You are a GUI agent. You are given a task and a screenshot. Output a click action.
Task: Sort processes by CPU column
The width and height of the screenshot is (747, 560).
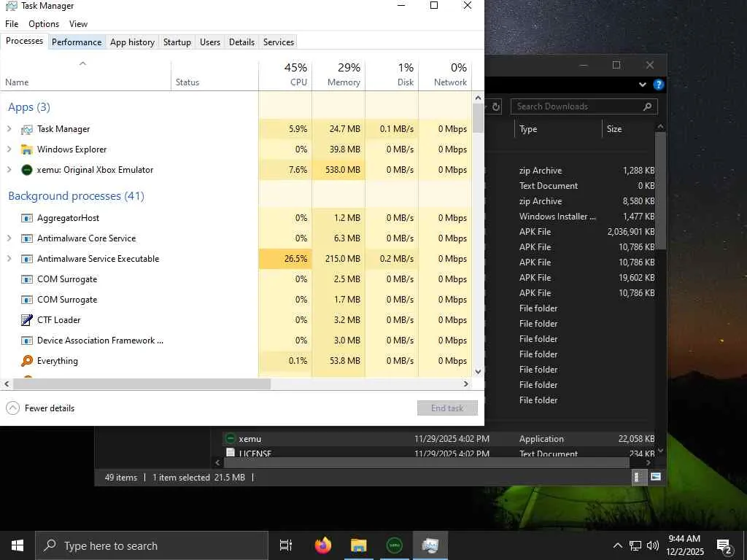point(285,75)
